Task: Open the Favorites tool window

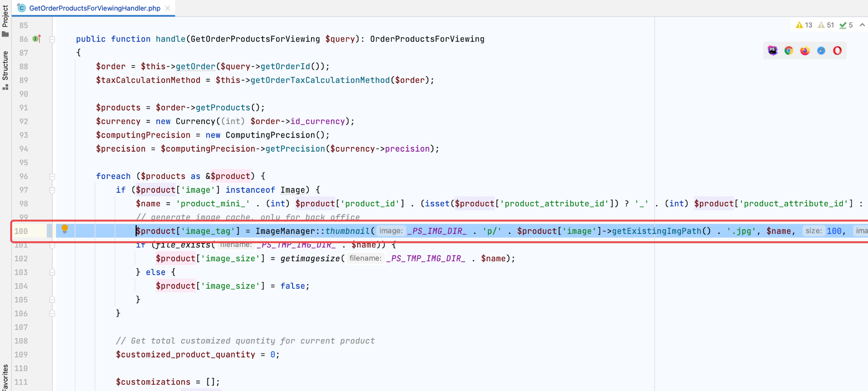Action: tap(5, 377)
